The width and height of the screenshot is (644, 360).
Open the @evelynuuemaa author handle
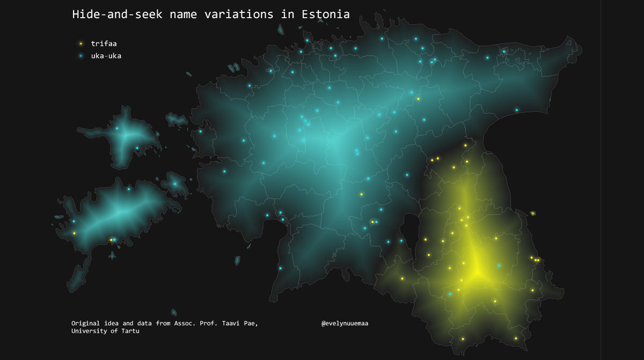pyautogui.click(x=345, y=323)
